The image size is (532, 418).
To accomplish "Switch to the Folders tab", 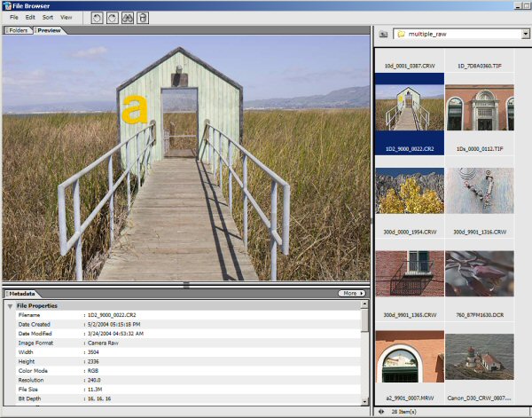I will [x=18, y=30].
